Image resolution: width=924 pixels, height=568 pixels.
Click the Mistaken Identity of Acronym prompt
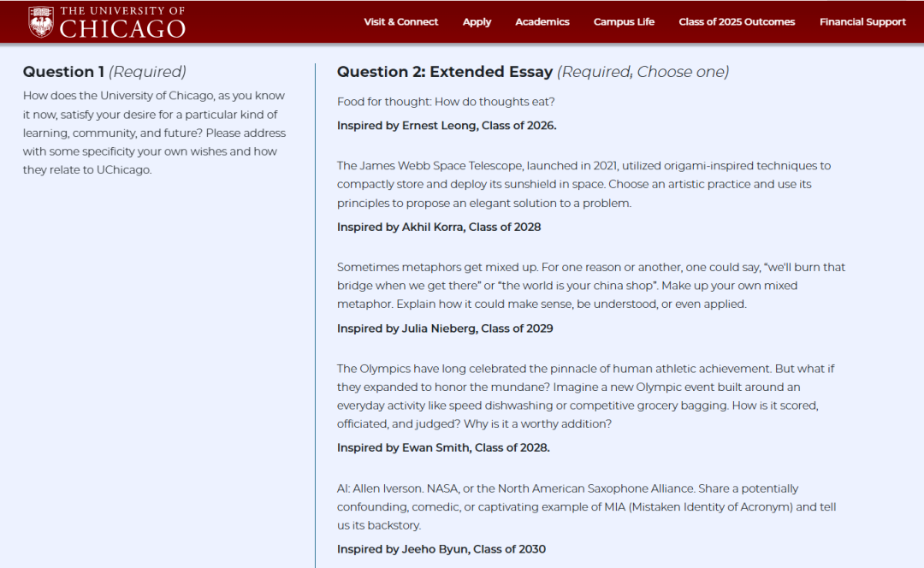[x=586, y=506]
